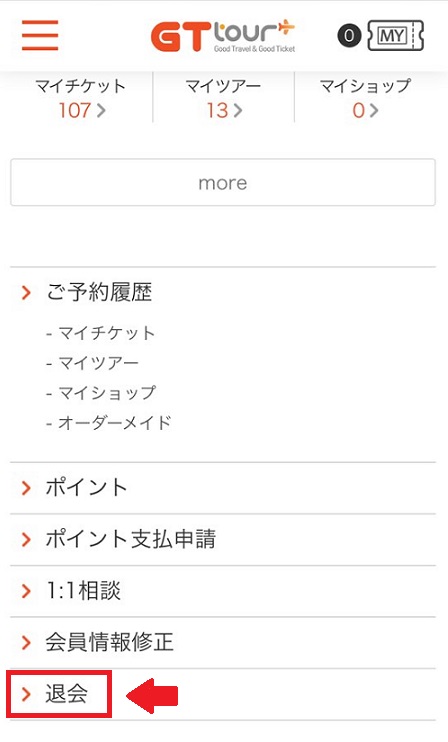Click the black cart count badge

point(349,35)
